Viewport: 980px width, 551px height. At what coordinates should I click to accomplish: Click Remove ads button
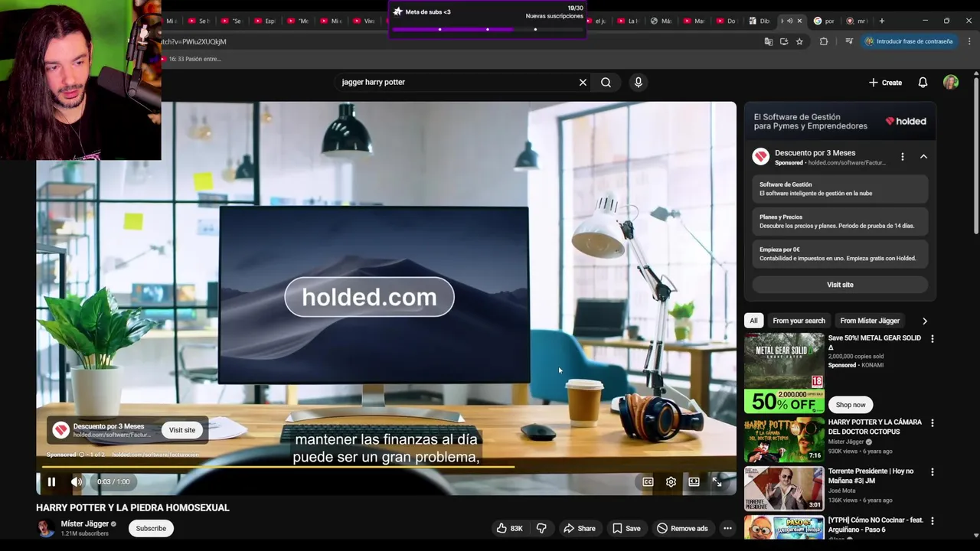[x=682, y=528]
